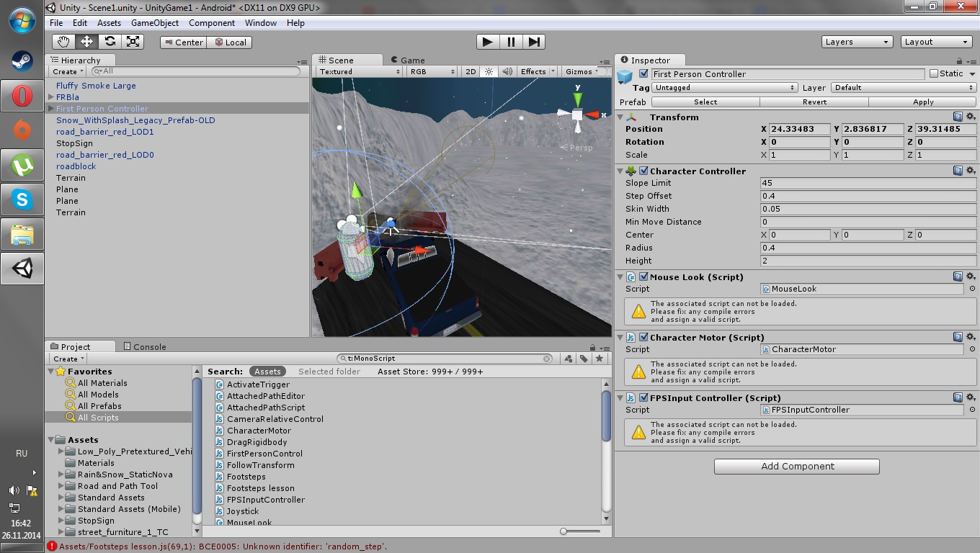Open Steam from the taskbar
Viewport: 980px width, 553px height.
pyautogui.click(x=22, y=60)
